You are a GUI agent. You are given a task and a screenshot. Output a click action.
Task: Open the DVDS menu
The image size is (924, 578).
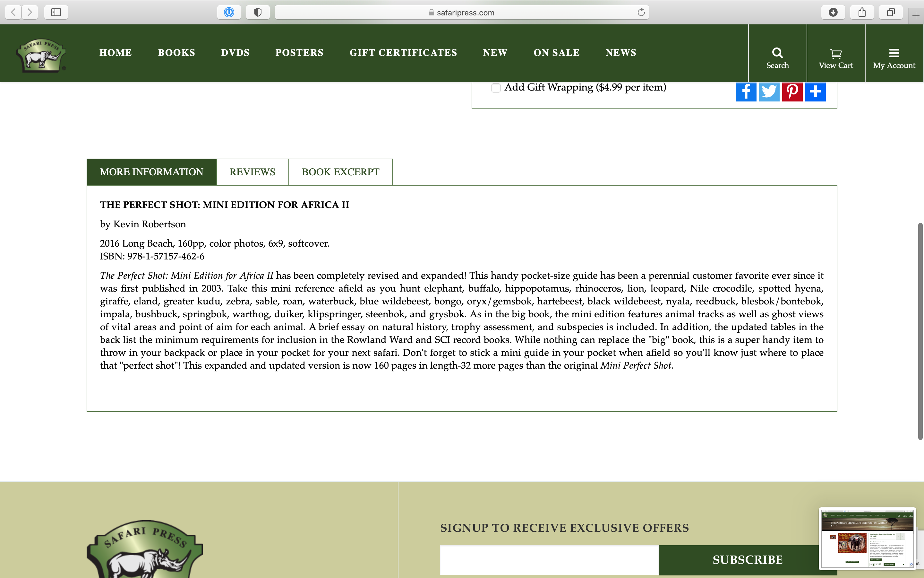click(x=235, y=52)
